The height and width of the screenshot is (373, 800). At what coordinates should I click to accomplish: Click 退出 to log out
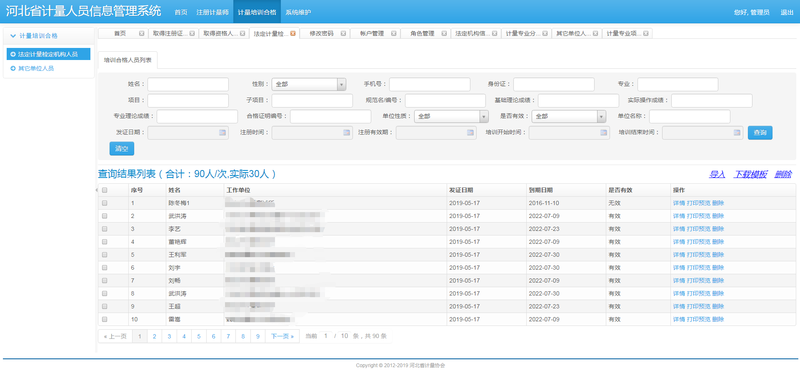click(x=787, y=12)
